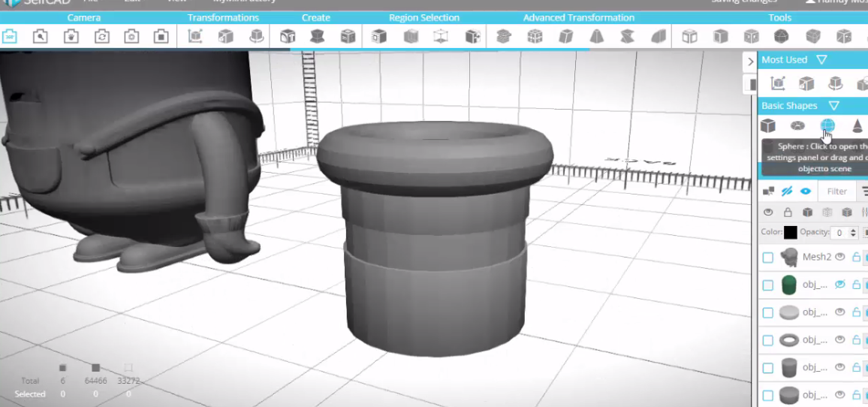Open the Create toolbar section
The width and height of the screenshot is (868, 407).
coord(315,18)
